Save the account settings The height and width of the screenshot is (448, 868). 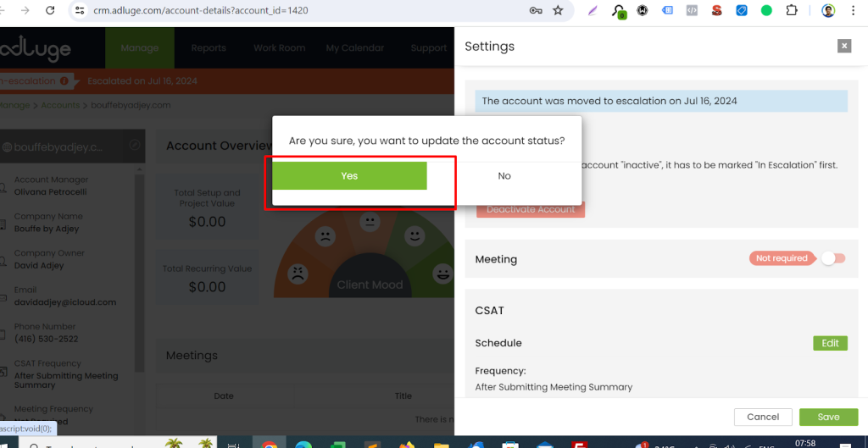[x=828, y=417]
